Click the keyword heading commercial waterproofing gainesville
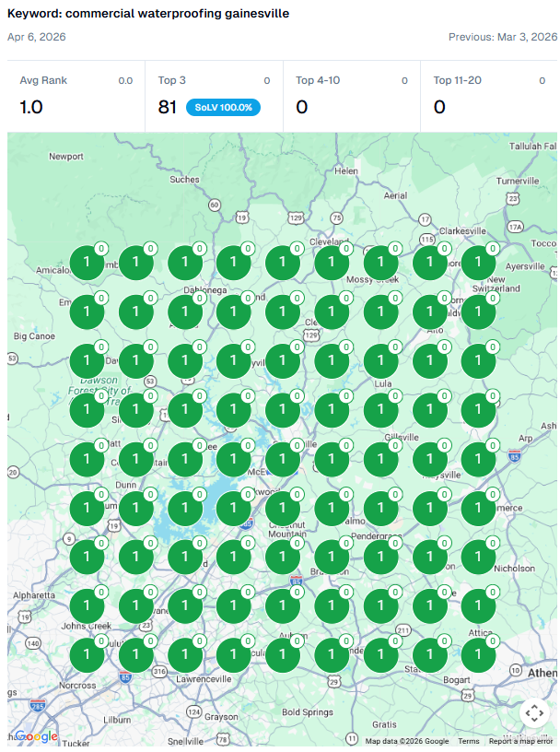This screenshot has height=752, width=560. (148, 14)
